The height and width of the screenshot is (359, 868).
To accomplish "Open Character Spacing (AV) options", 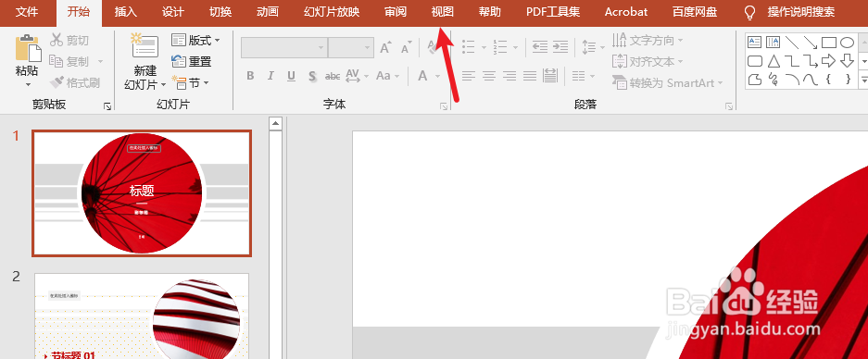I will pos(357,76).
